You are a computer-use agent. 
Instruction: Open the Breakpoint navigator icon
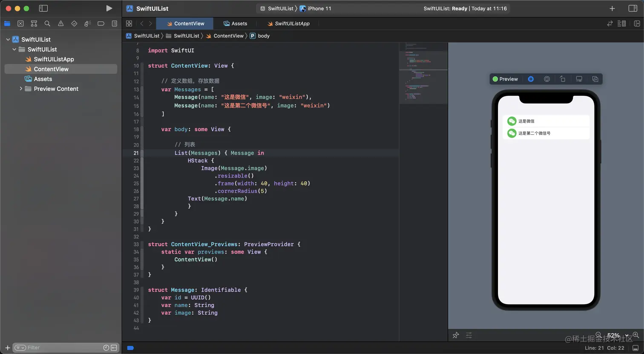click(x=101, y=23)
